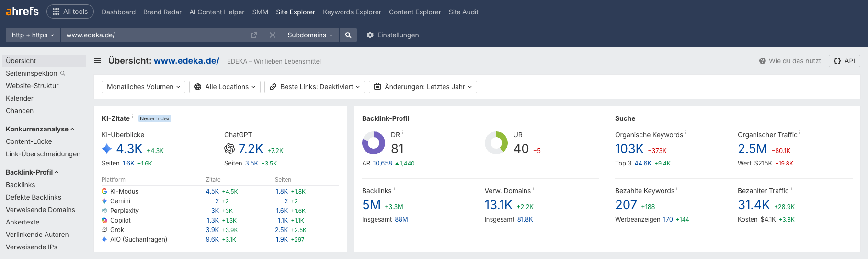Viewport: 868px width, 259px height.
Task: Open Kalender in the sidebar
Action: click(20, 98)
